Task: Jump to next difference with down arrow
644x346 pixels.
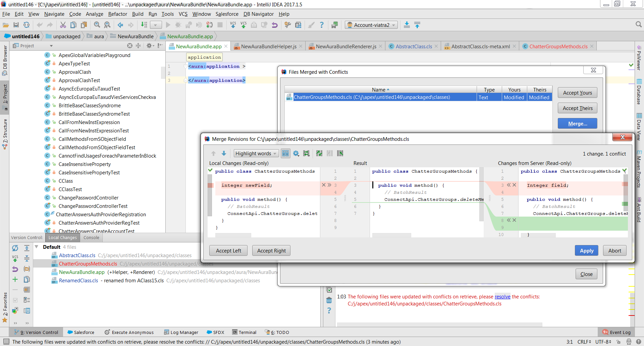Action: pos(224,153)
